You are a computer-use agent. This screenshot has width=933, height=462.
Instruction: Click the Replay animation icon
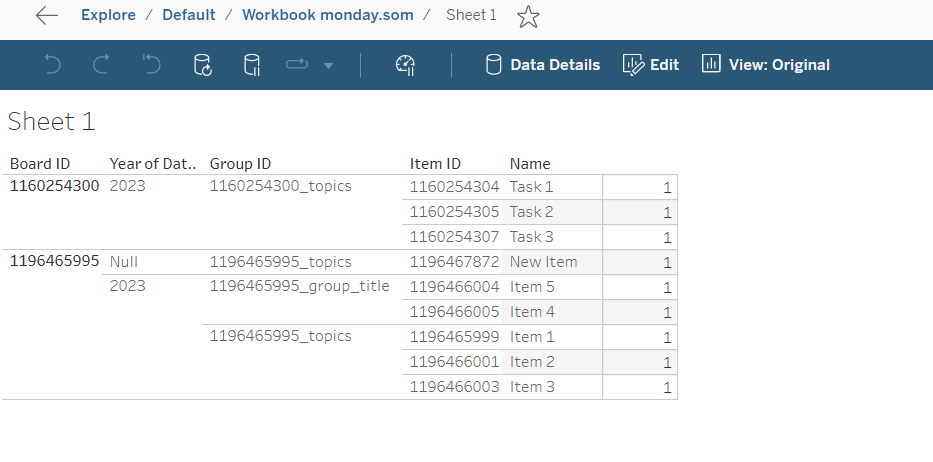[298, 65]
